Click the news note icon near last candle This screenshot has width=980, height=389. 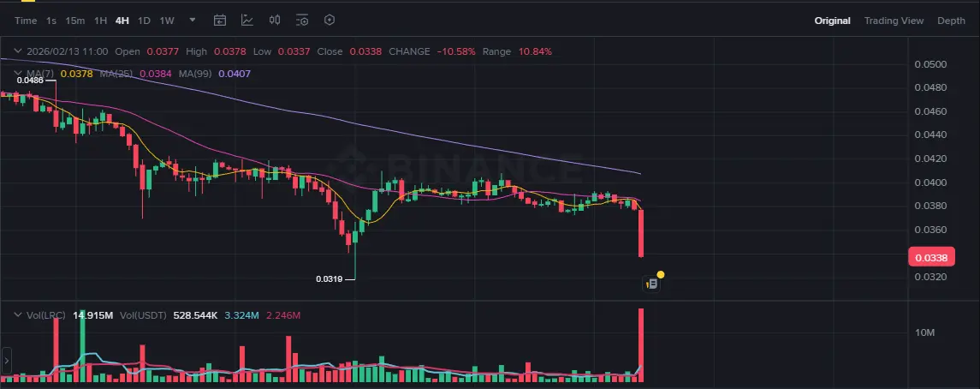coord(651,283)
